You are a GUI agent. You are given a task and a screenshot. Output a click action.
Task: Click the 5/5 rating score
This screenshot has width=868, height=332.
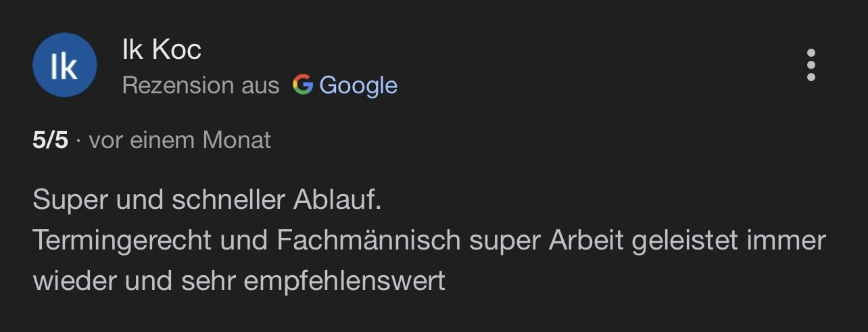point(50,140)
